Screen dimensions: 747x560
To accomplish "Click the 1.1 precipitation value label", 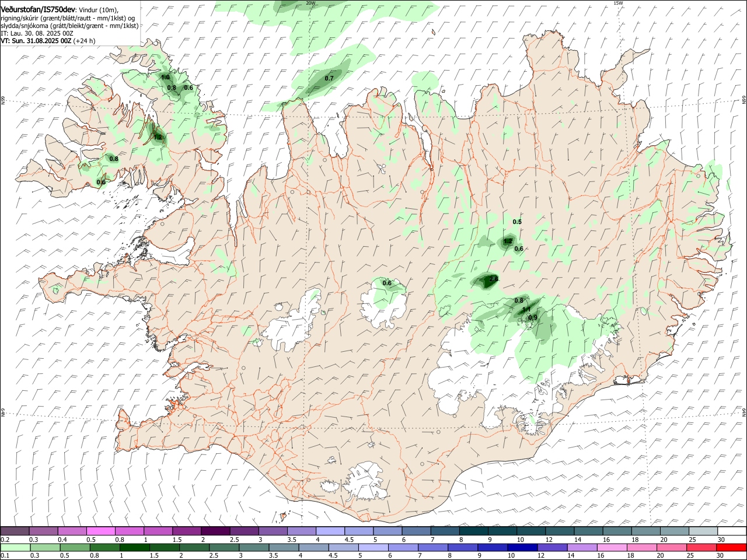I will click(x=526, y=309).
